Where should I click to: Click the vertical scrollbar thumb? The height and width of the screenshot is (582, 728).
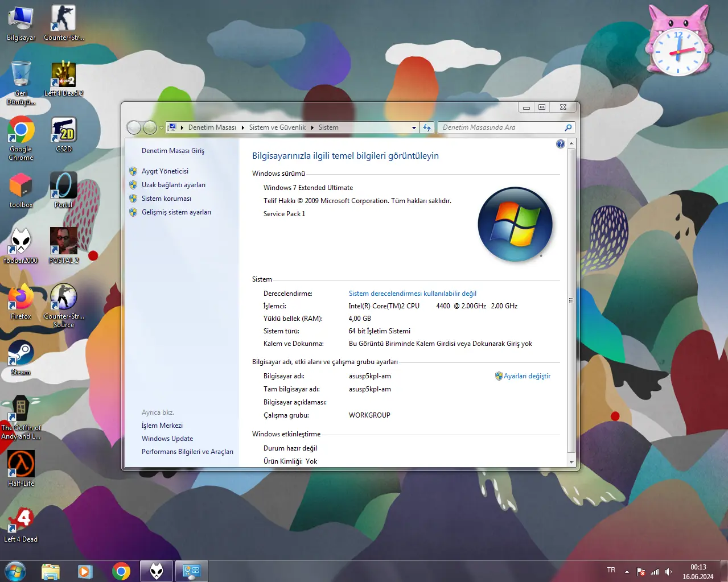click(x=571, y=300)
